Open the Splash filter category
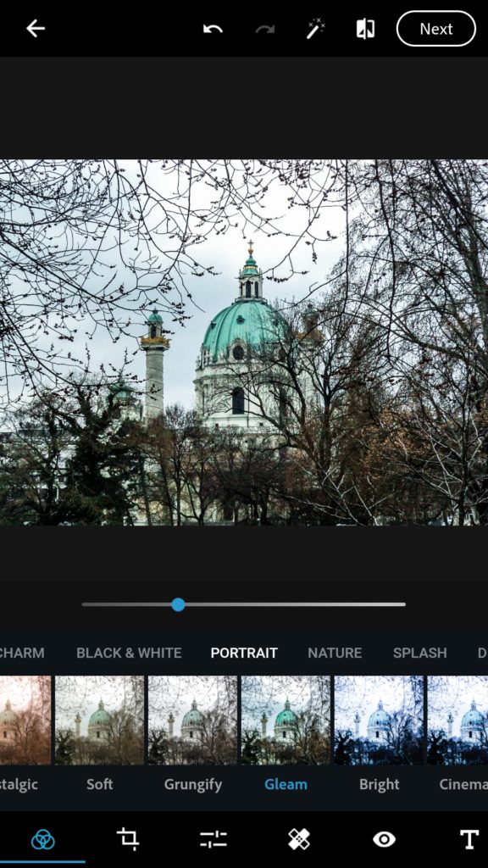Screen dimensions: 488x868 pos(420,653)
